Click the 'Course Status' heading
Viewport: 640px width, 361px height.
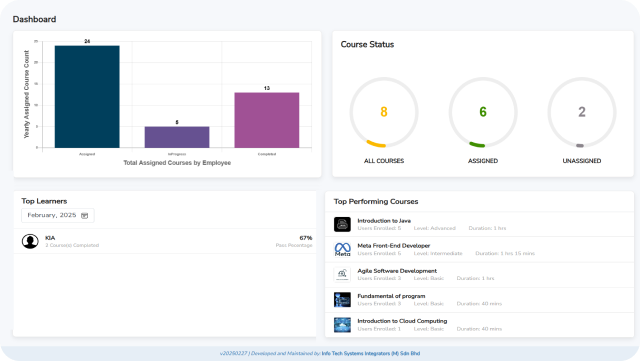tap(367, 44)
